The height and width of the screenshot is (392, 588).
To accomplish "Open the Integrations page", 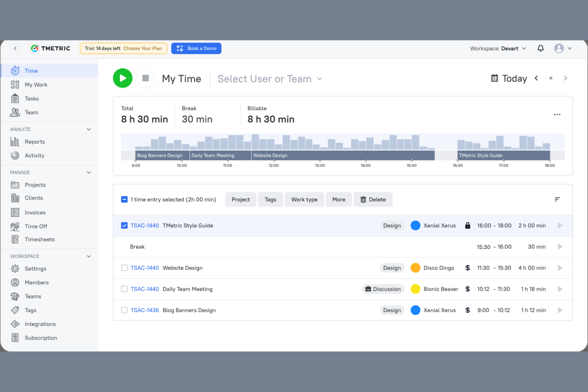I will click(x=40, y=324).
